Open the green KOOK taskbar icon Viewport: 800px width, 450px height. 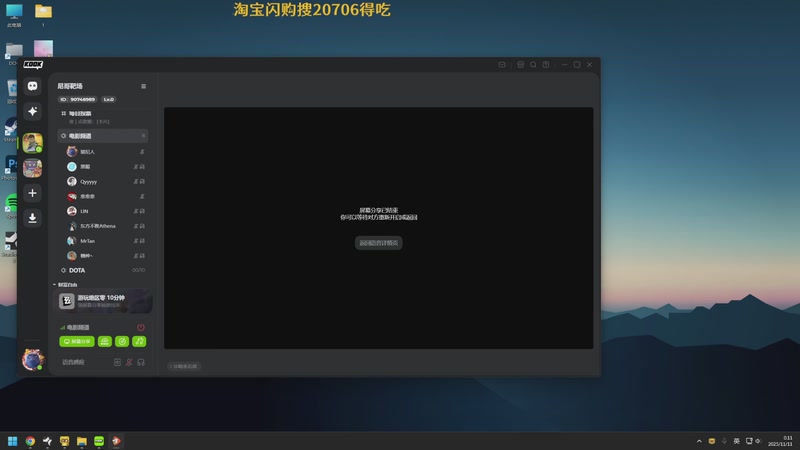point(99,441)
